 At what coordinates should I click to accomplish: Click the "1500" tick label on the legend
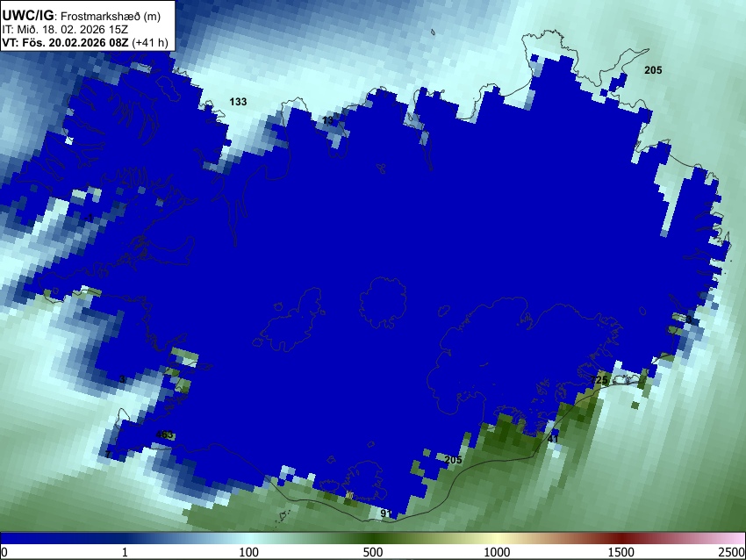(621, 552)
